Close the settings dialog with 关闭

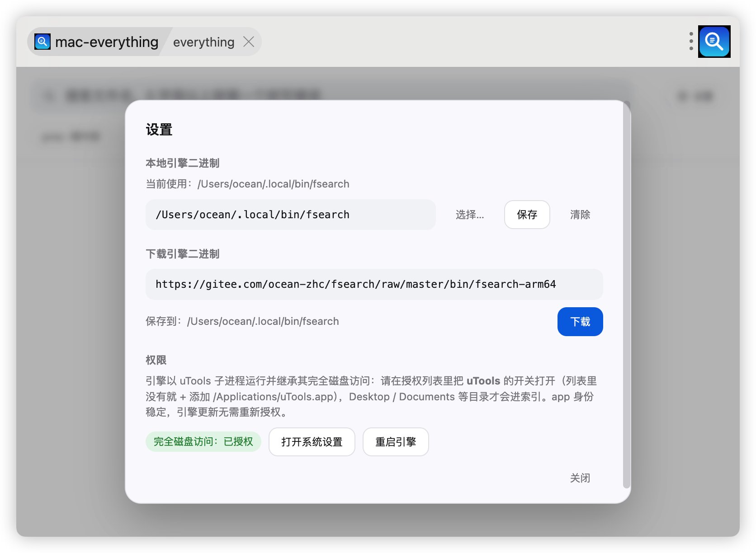[x=580, y=478]
